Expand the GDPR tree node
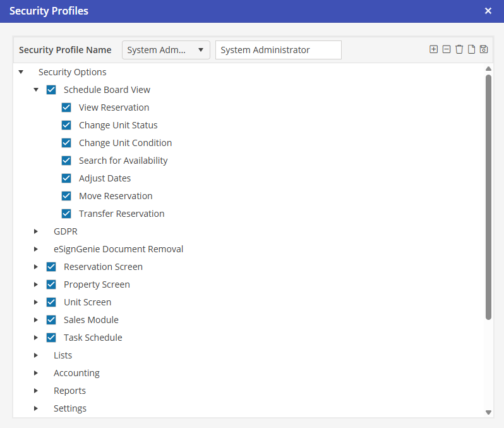The width and height of the screenshot is (504, 428). tap(36, 231)
